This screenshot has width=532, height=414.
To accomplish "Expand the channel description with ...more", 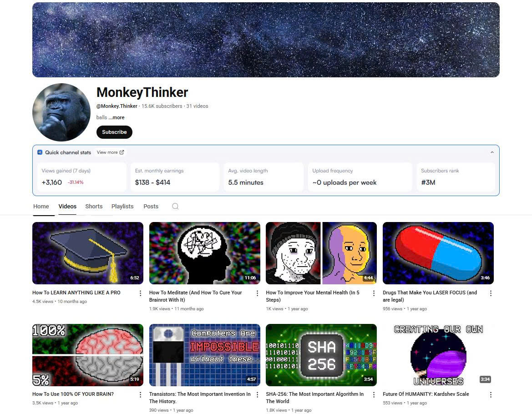I will [117, 117].
